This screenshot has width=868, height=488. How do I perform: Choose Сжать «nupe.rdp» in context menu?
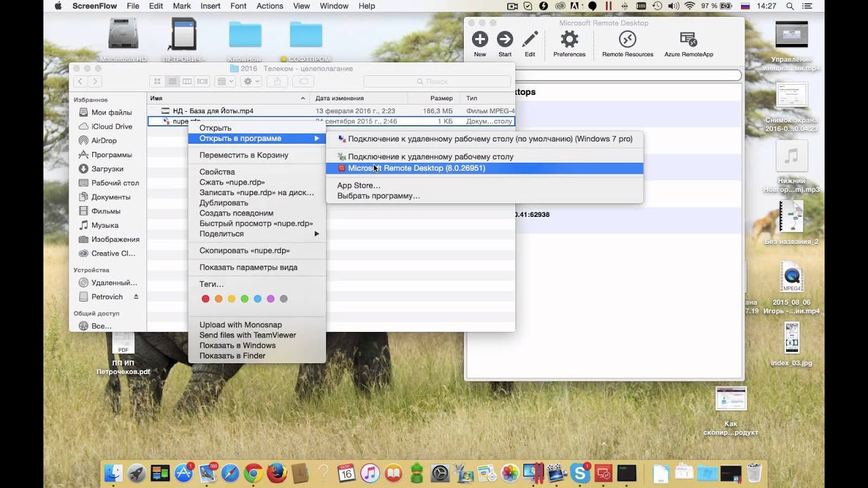[x=257, y=182]
